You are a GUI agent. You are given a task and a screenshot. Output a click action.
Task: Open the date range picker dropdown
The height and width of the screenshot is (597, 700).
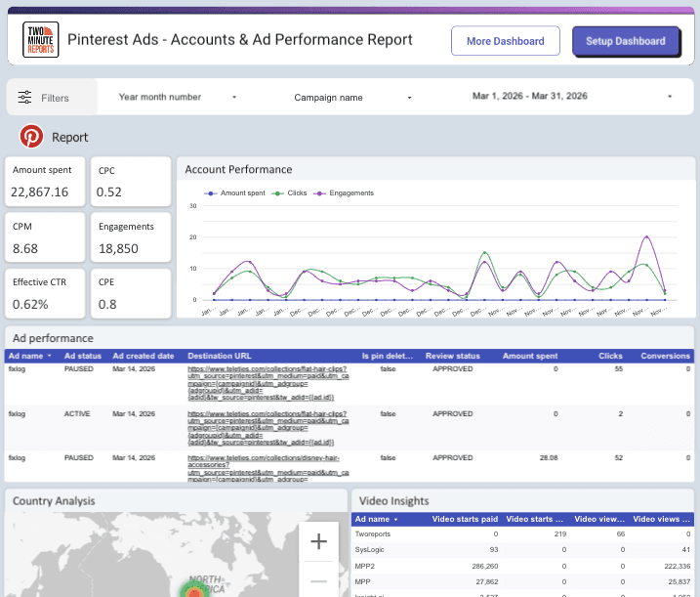(x=572, y=96)
